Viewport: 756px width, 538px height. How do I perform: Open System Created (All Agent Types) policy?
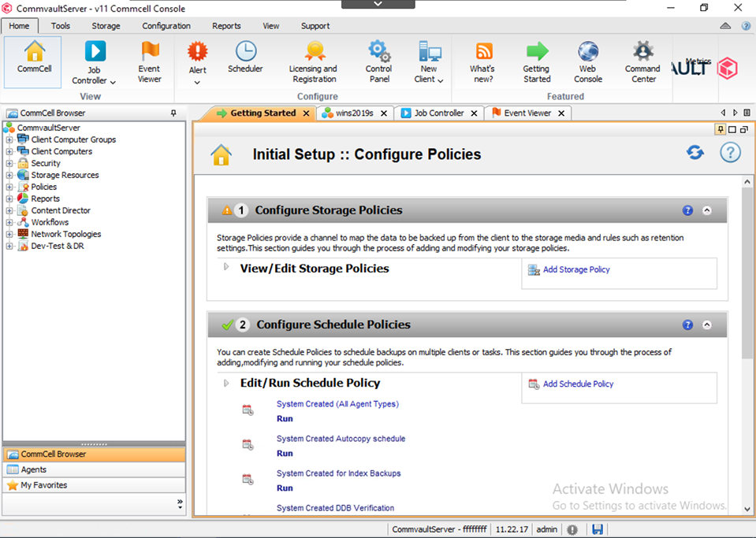(x=337, y=404)
